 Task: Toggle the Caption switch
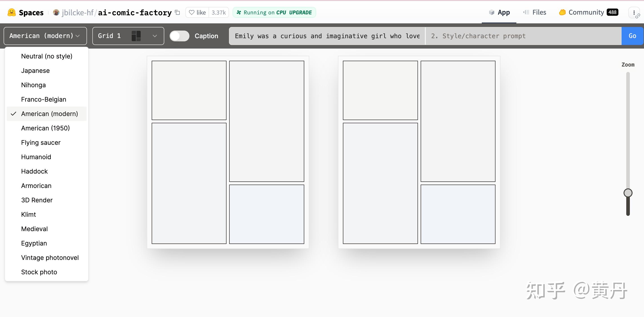(179, 36)
